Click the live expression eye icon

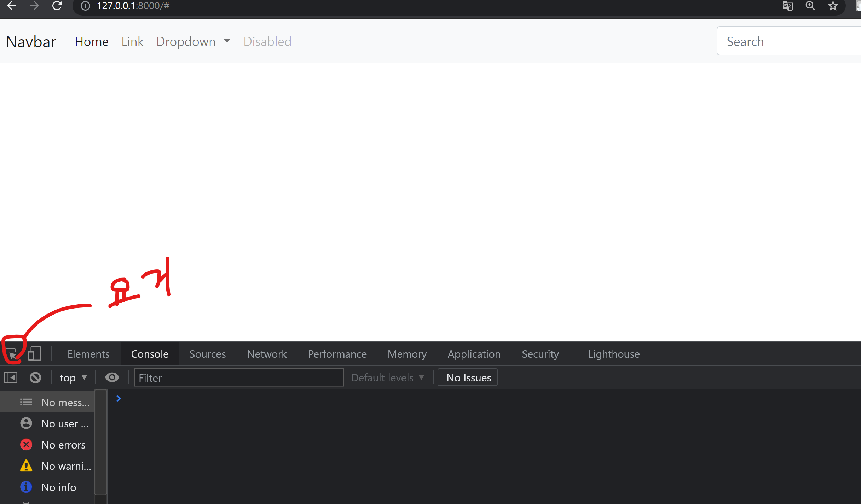click(x=112, y=378)
